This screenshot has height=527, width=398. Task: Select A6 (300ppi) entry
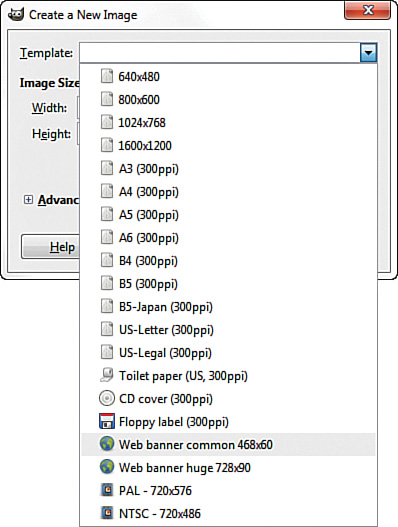pyautogui.click(x=228, y=238)
